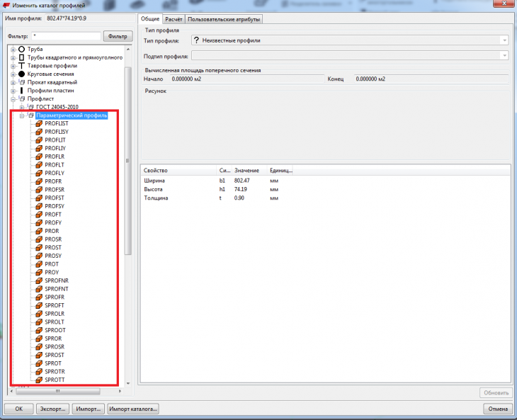Click the vertical scrollbar of the profile tree
This screenshot has width=517, height=420.
[x=128, y=160]
